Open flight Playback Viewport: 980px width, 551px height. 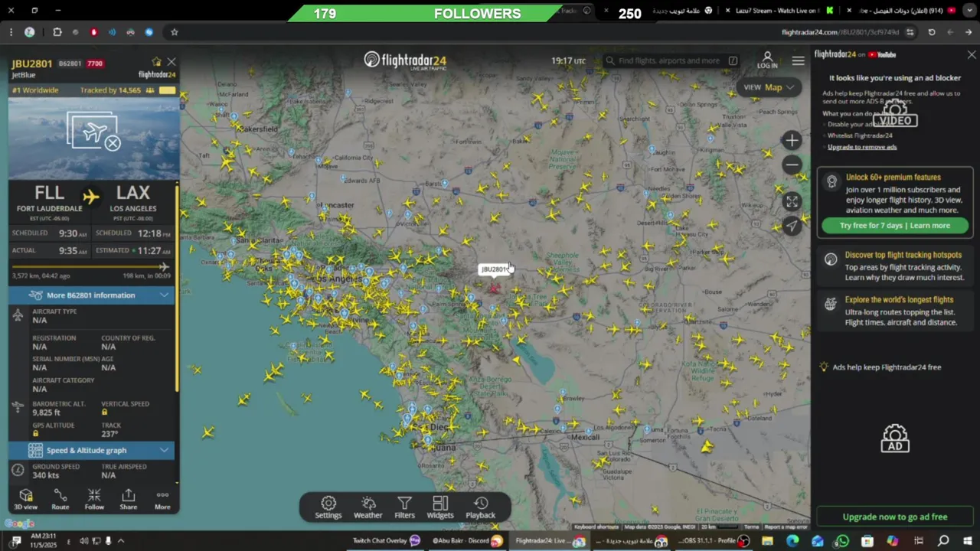tap(481, 507)
